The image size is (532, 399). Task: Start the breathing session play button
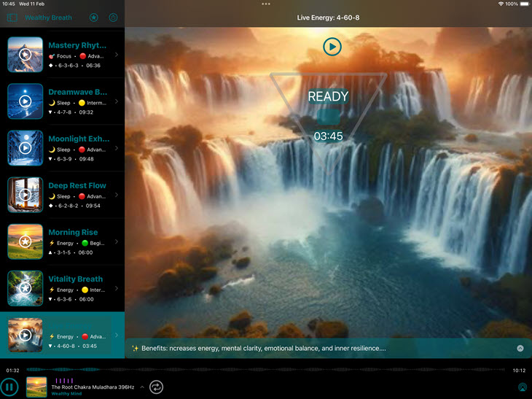click(x=332, y=47)
